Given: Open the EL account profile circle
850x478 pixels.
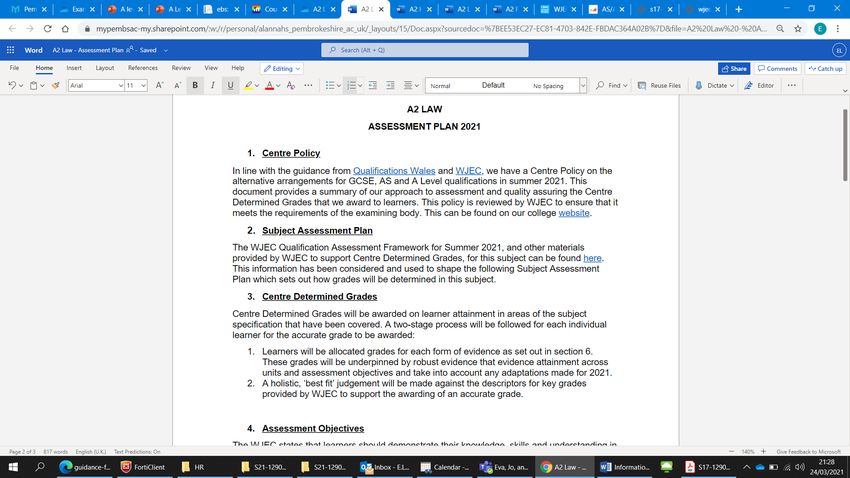Looking at the screenshot, I should click(x=839, y=50).
